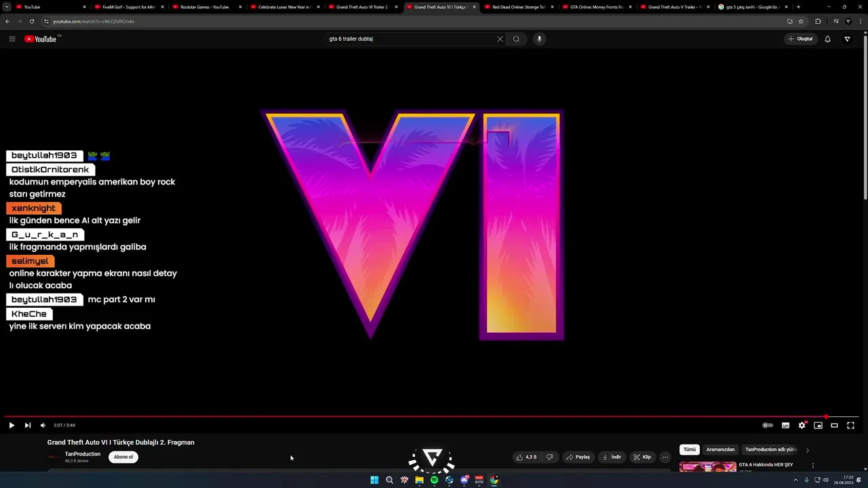This screenshot has width=868, height=488.
Task: Open the player settings gear
Action: [802, 425]
